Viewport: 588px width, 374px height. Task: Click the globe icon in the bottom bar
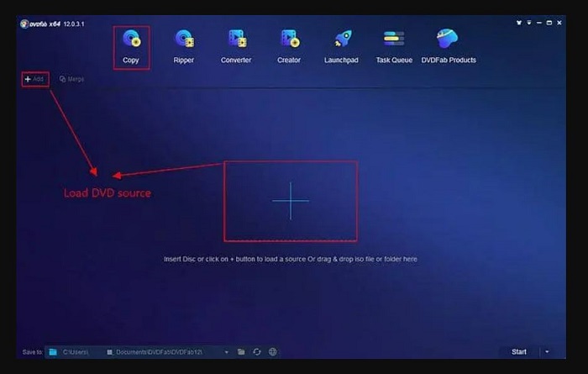point(273,352)
